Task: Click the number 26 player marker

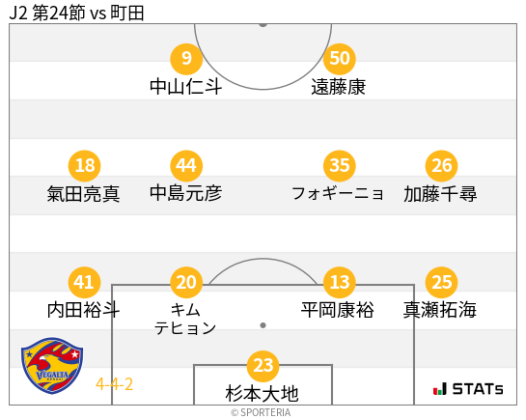Action: [x=441, y=166]
